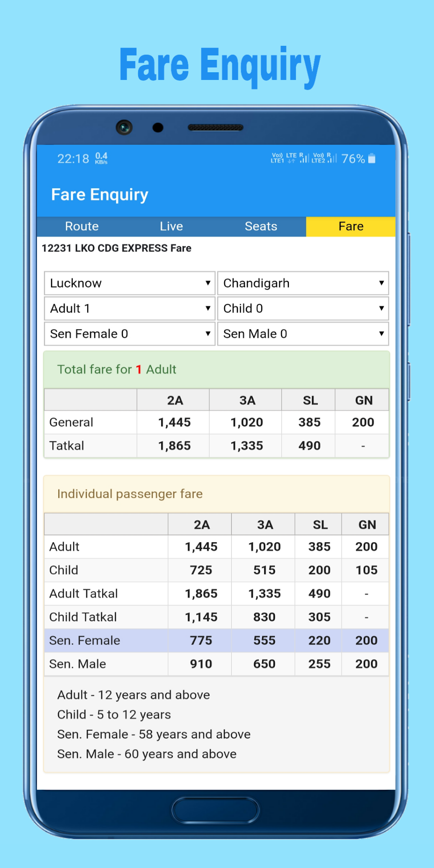434x868 pixels.
Task: Expand the Adult 1 passenger dropdown
Action: click(130, 308)
